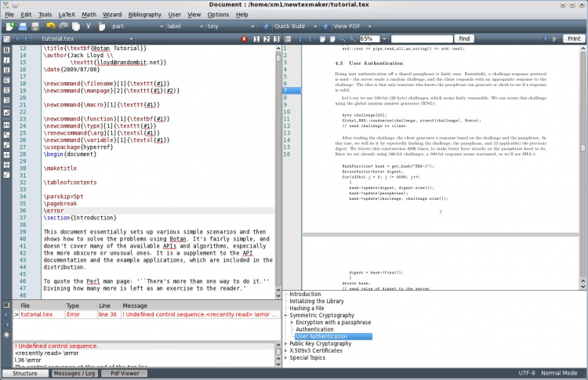Click the Undo arrow icon

50,26
